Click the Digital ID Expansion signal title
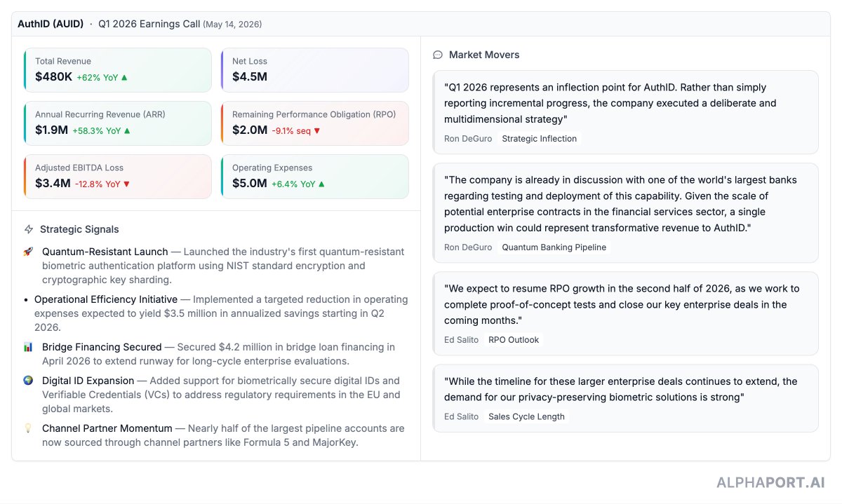Screen dimensions: 842x504 coord(88,381)
